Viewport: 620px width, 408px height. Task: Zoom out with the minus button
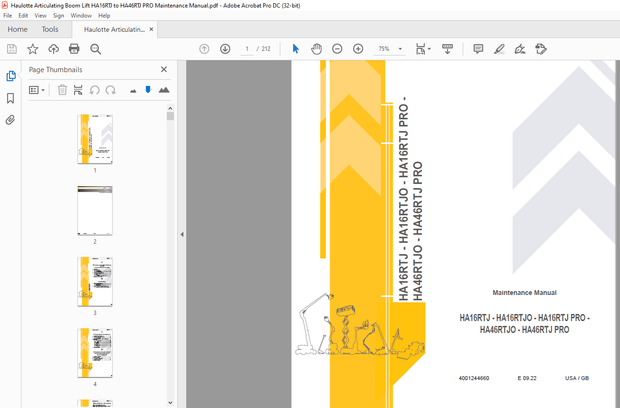tap(337, 49)
